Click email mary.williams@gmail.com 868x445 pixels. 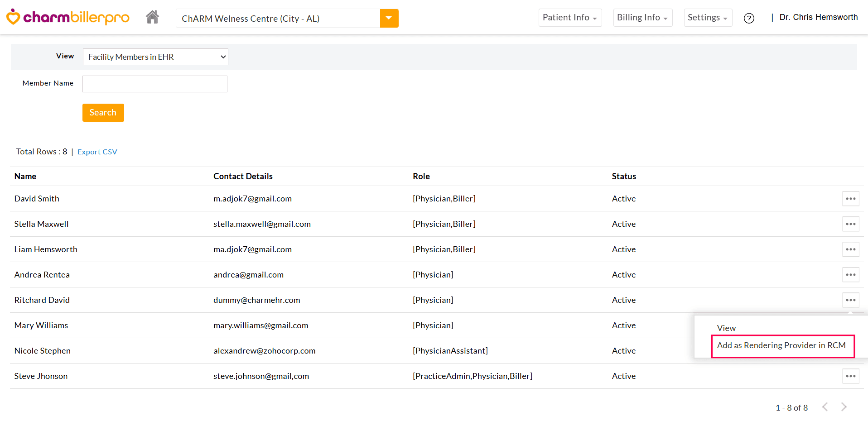point(261,325)
